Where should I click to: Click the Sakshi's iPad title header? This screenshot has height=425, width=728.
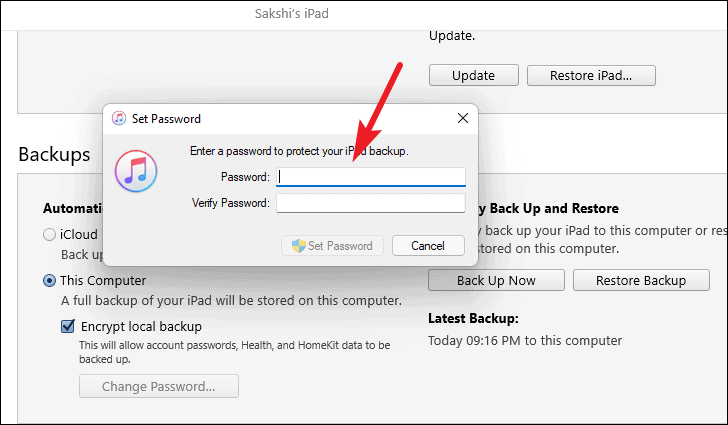tap(292, 13)
